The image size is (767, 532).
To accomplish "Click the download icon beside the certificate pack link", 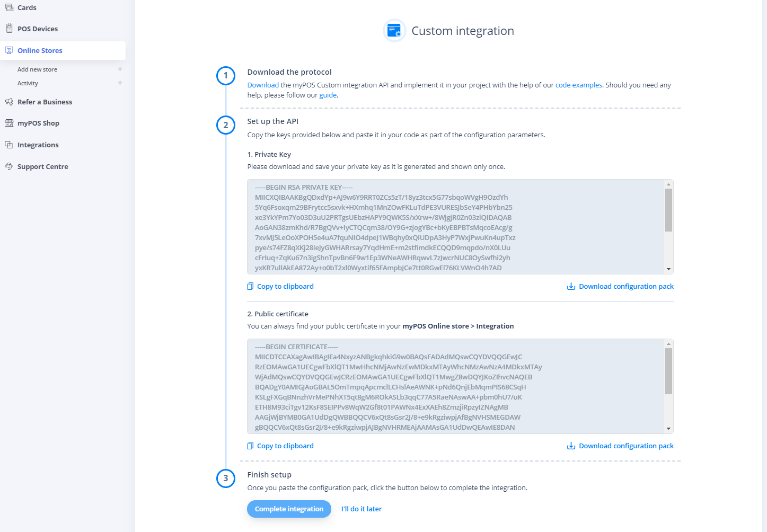I will click(x=571, y=446).
